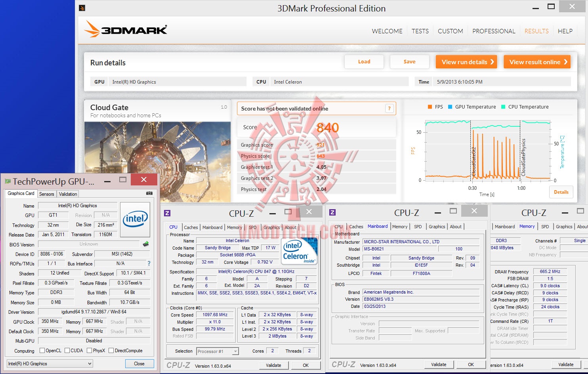Screen dimensions: 588x374
Task: Click the Bus Interface question mark in GPU-Z
Action: [149, 263]
